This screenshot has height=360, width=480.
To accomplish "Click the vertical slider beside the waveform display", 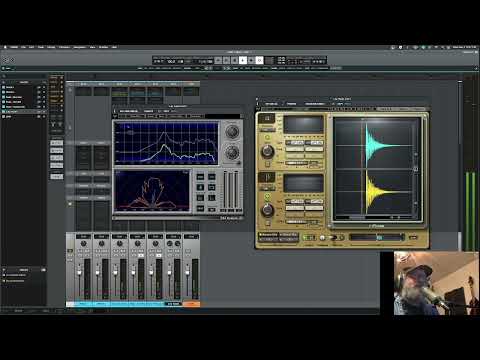I will pos(416,169).
